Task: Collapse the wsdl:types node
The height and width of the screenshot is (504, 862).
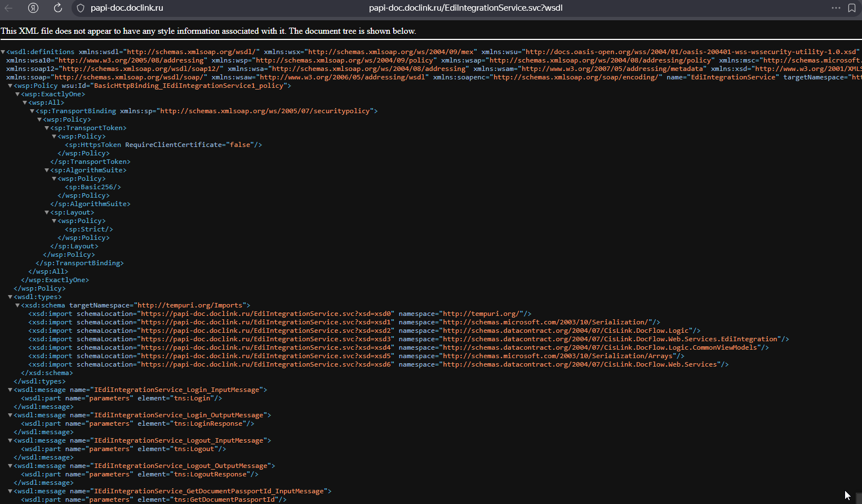Action: (10, 297)
